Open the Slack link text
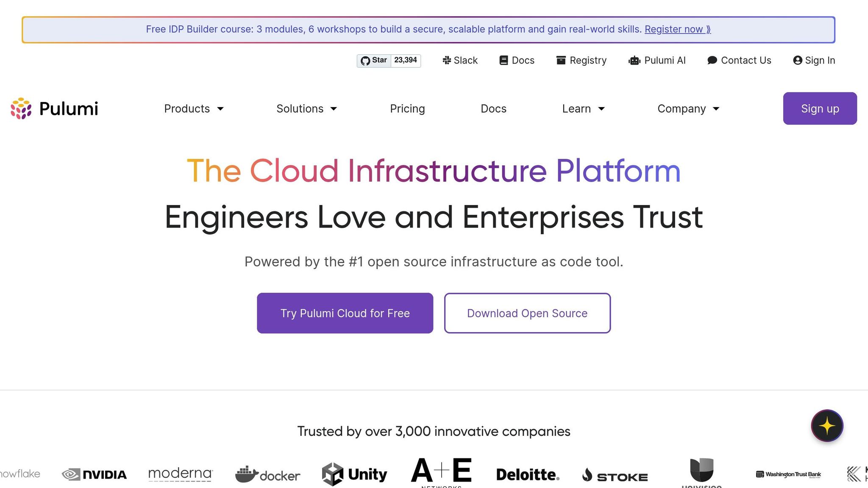 (465, 61)
